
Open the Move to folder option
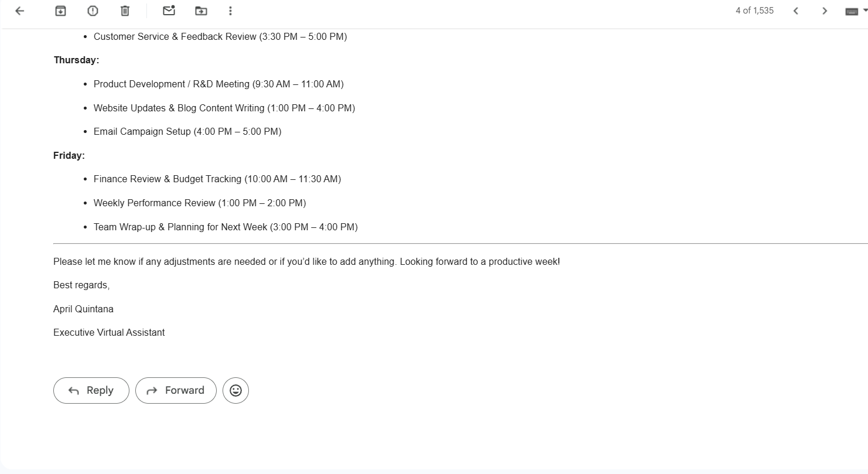pyautogui.click(x=201, y=11)
